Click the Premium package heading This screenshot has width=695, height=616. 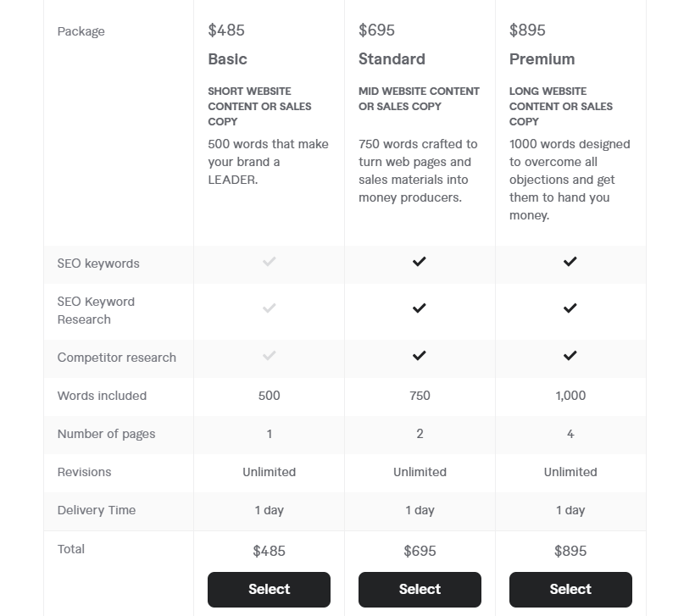[542, 59]
